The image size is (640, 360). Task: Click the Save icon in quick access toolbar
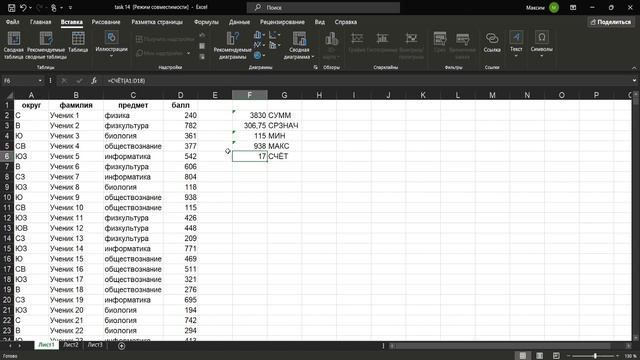coord(11,7)
